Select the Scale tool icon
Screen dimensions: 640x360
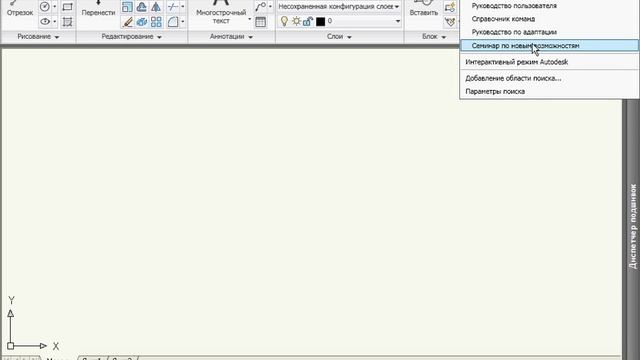click(127, 7)
